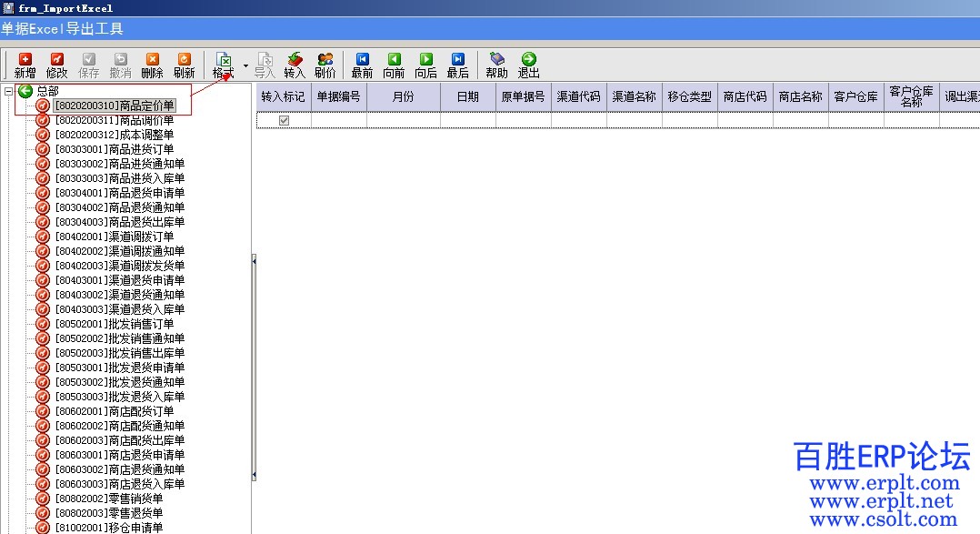Toggle the 转入标记 checkbox in first row

284,120
